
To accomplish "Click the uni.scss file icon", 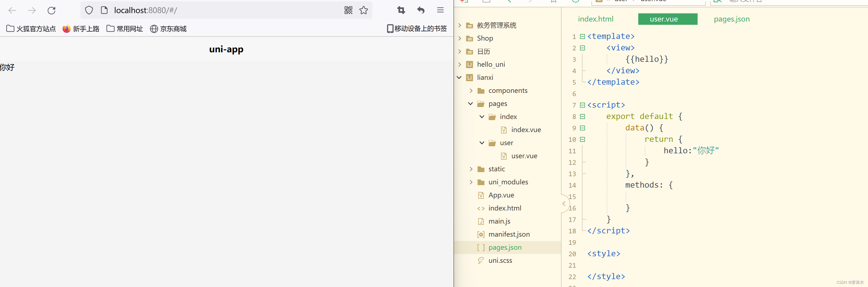I will (x=481, y=261).
